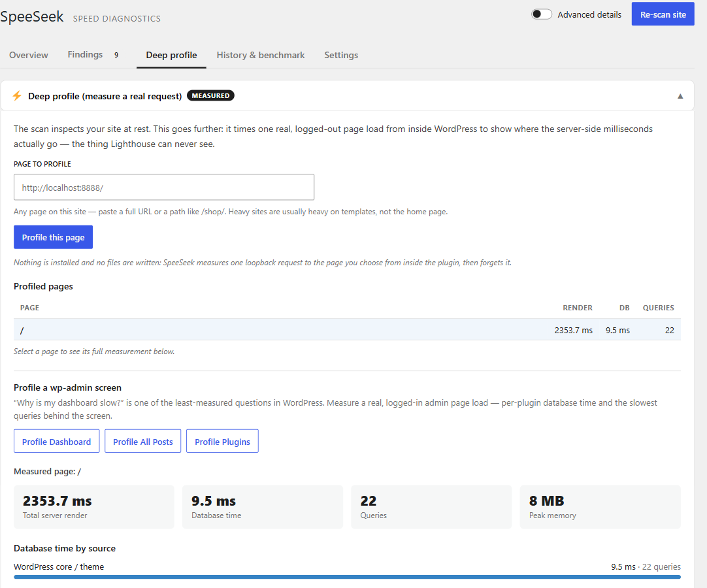Click the Profile this page button
707x588 pixels.
click(x=53, y=237)
